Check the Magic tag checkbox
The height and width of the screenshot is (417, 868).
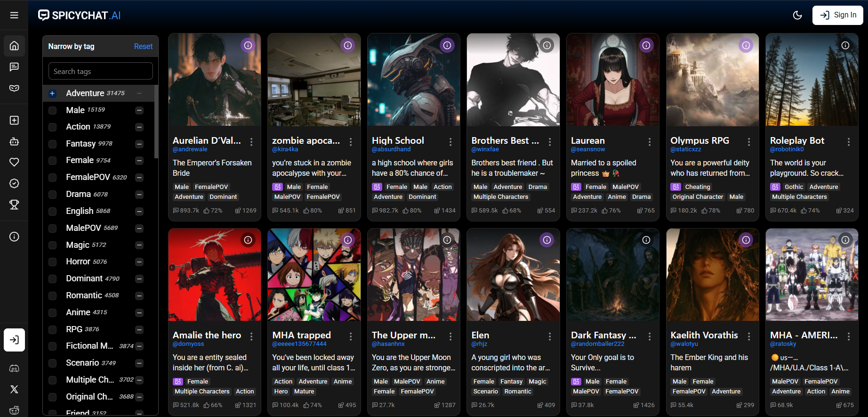pyautogui.click(x=53, y=245)
